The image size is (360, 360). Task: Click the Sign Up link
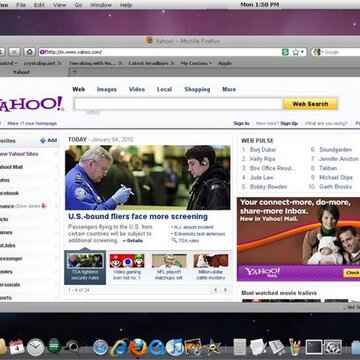tap(289, 123)
